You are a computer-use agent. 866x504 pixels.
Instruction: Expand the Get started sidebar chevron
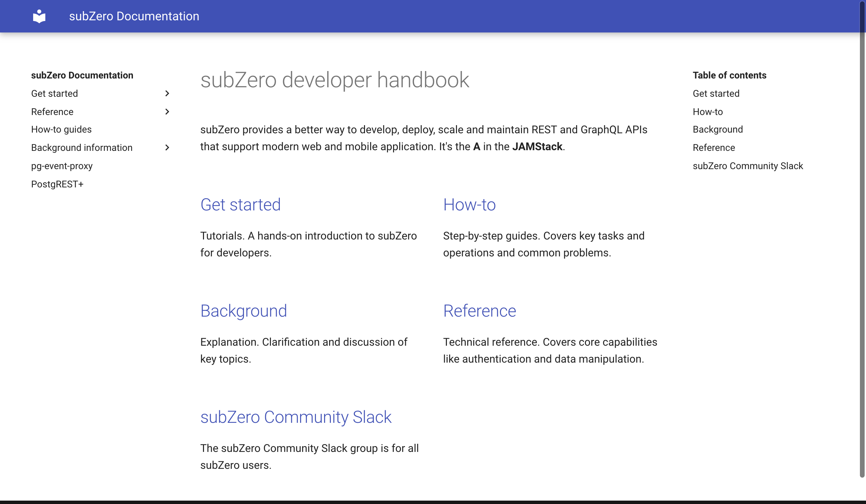pyautogui.click(x=167, y=93)
